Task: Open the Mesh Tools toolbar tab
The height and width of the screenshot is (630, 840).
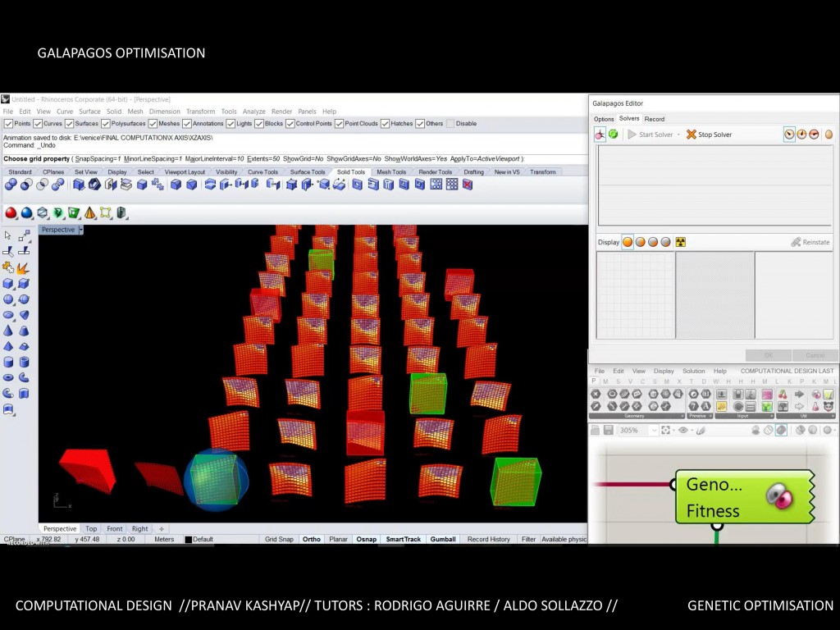Action: click(390, 172)
